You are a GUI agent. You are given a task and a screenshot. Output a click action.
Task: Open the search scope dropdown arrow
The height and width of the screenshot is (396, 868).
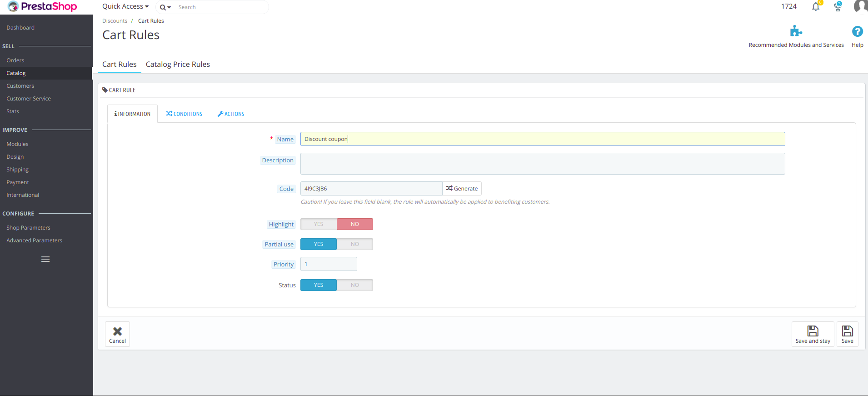[165, 7]
